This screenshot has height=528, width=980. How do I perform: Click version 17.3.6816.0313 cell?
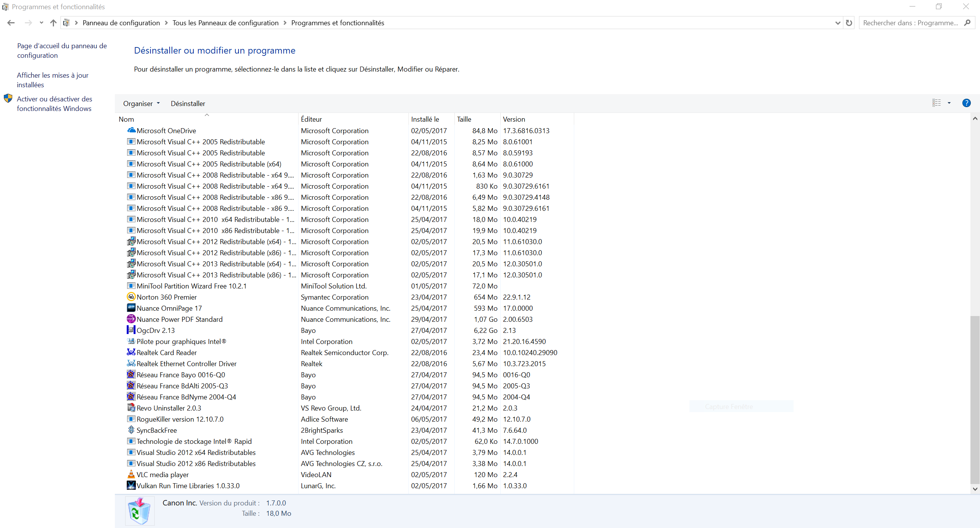point(526,131)
